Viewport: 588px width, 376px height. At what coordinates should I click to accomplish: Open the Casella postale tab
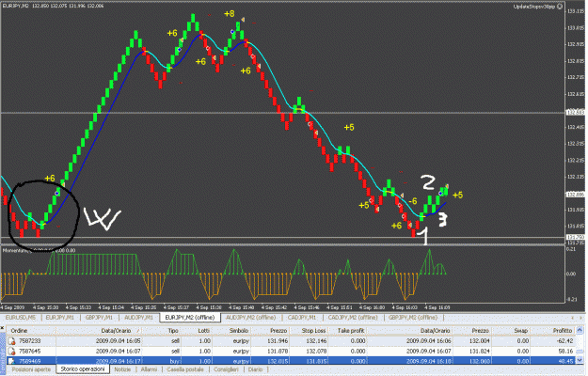pos(185,369)
